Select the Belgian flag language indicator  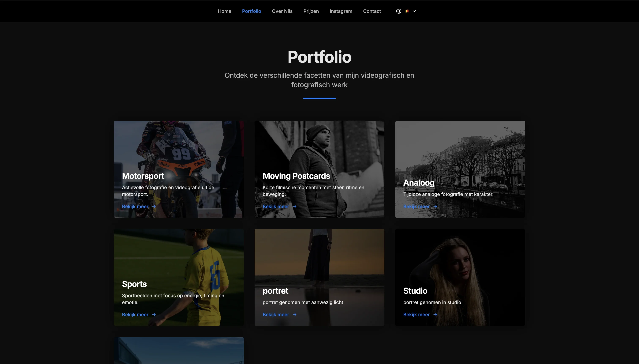tap(407, 11)
